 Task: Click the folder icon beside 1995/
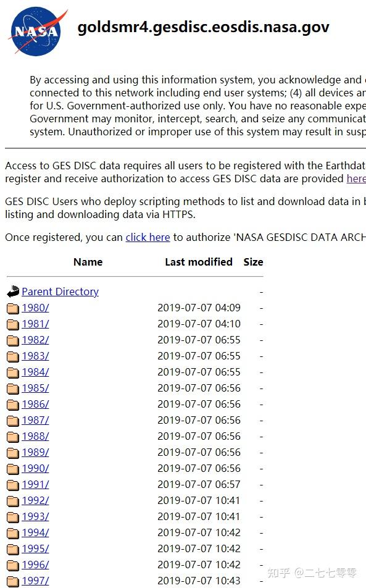click(13, 549)
